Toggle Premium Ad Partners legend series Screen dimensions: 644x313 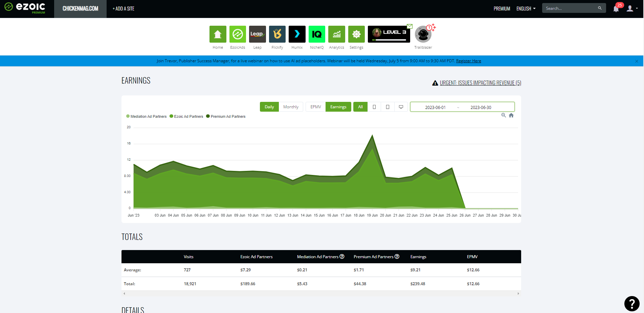[226, 116]
